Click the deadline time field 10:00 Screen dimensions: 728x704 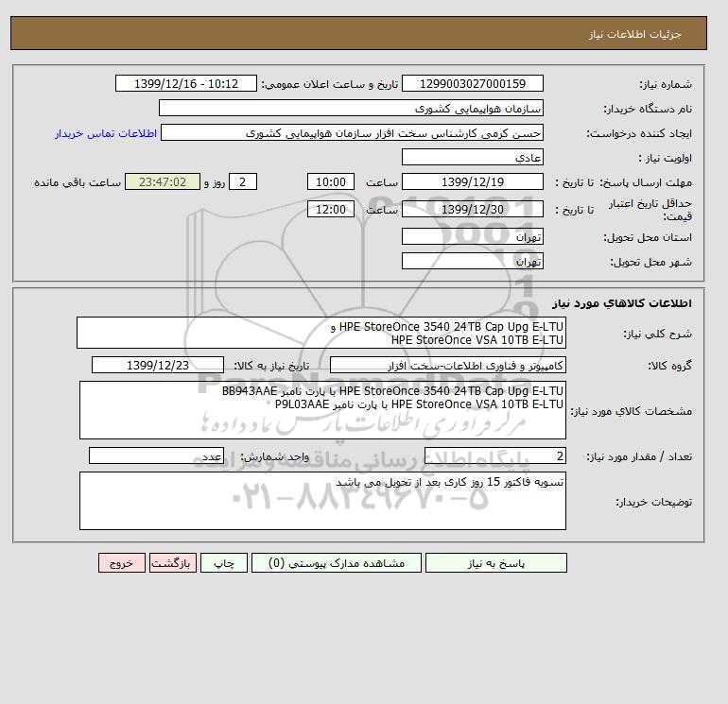pos(331,182)
